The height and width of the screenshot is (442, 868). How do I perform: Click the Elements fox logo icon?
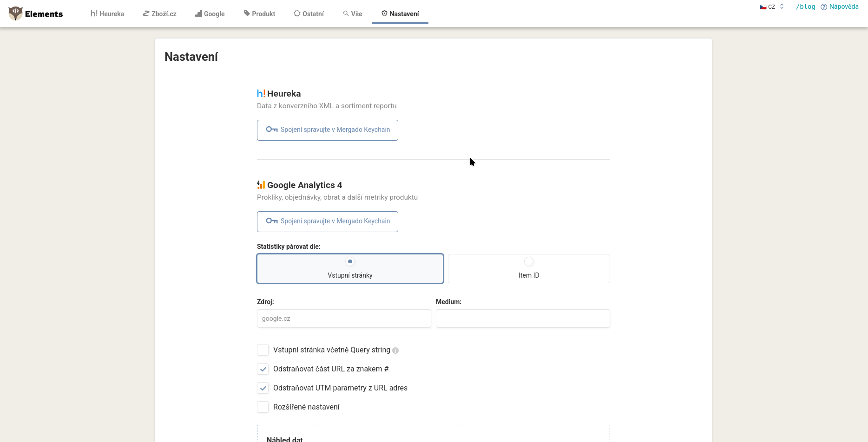[x=15, y=13]
